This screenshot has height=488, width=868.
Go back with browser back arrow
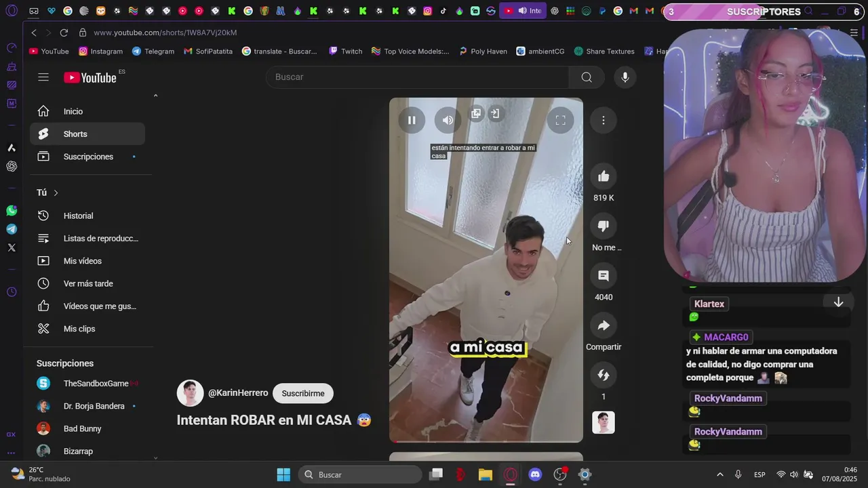pyautogui.click(x=34, y=33)
